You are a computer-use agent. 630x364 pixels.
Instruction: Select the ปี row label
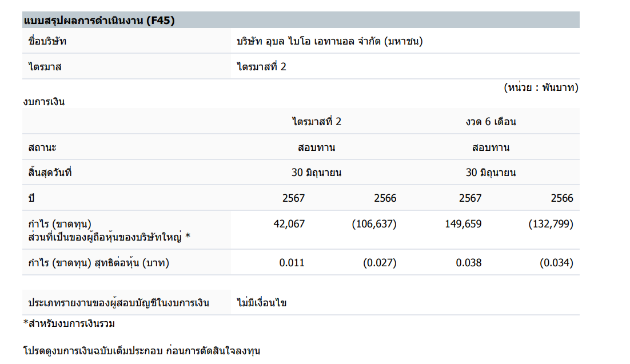[x=31, y=198]
